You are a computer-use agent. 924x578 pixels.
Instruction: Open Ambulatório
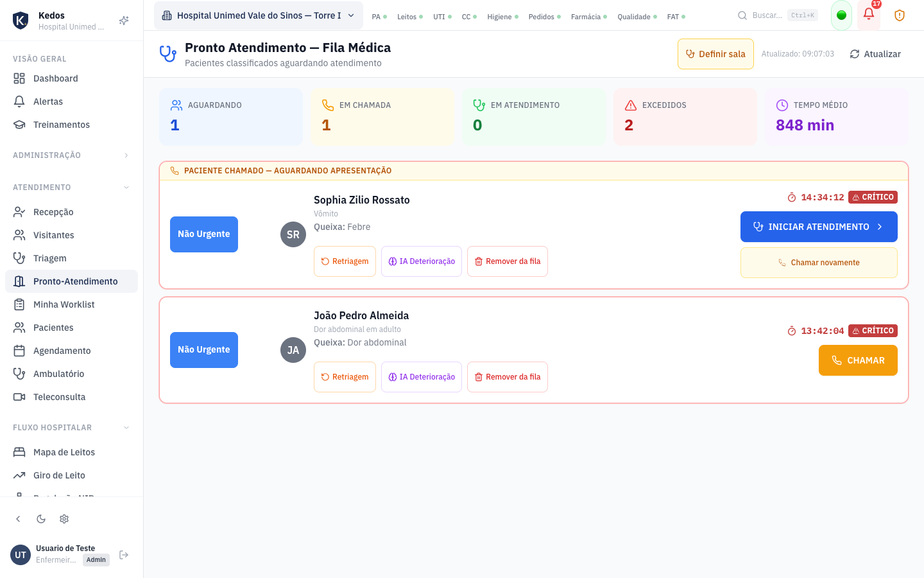(x=71, y=374)
